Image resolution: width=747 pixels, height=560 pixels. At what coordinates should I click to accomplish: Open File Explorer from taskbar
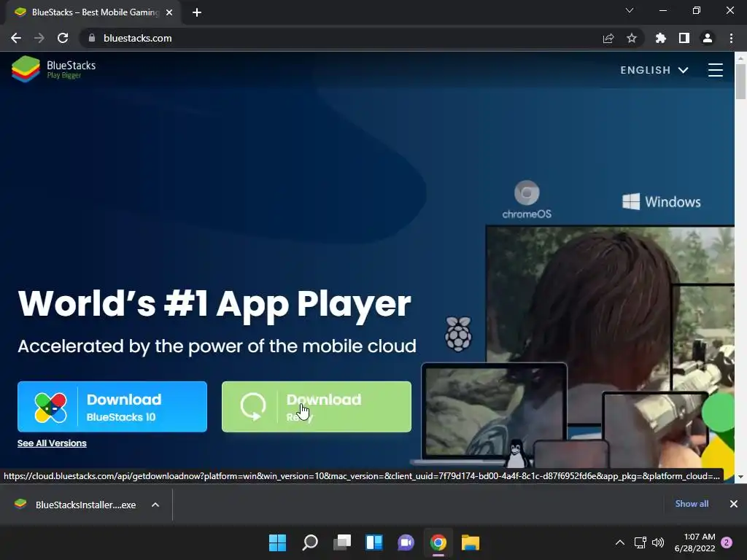pos(471,542)
